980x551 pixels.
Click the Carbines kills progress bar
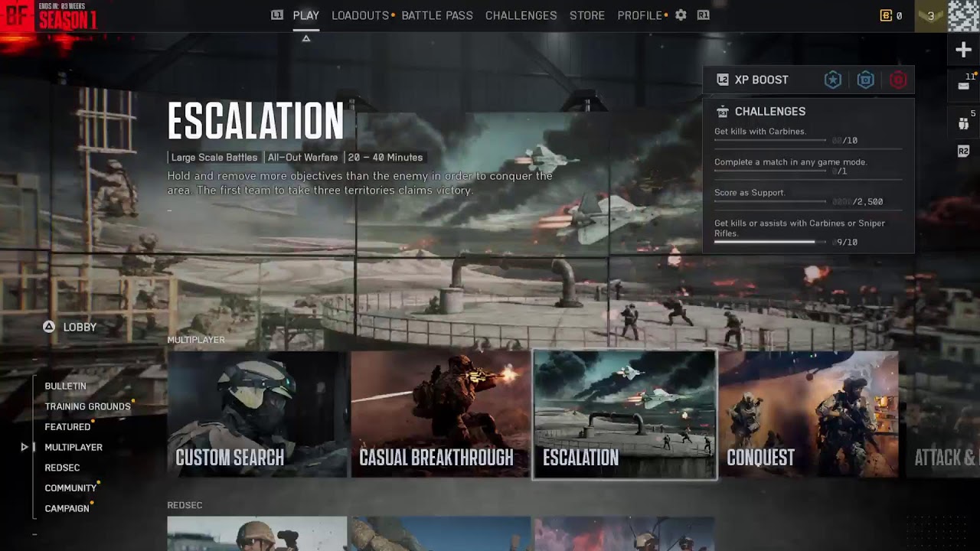tap(770, 141)
